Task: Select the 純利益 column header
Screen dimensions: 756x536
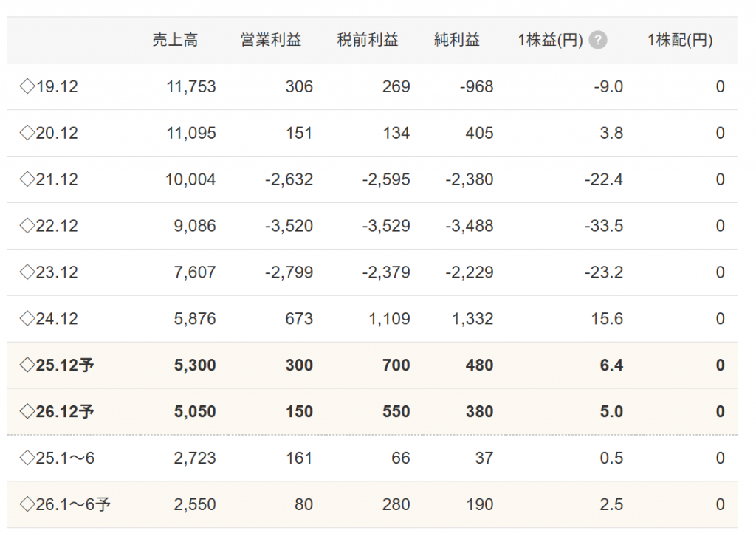Action: click(457, 41)
